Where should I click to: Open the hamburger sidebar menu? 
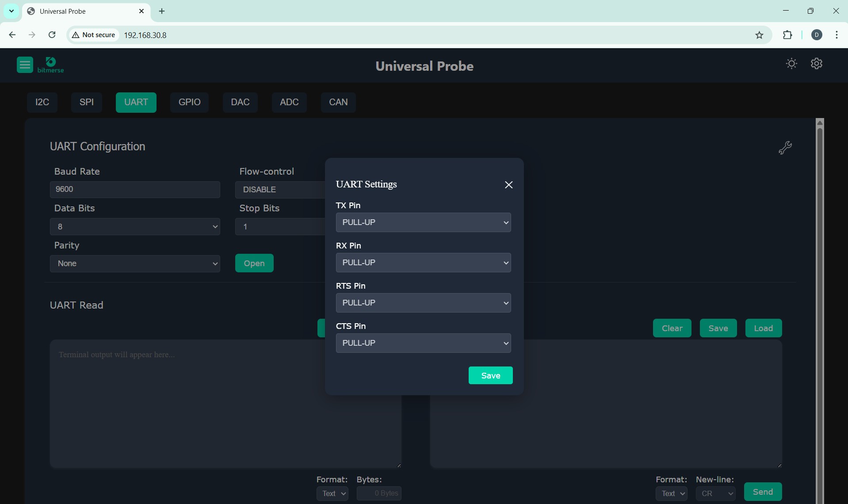25,65
